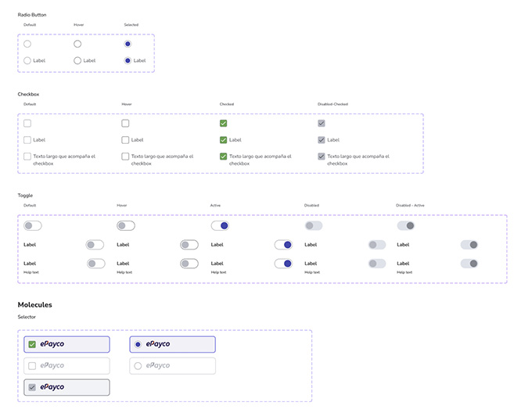532x413 pixels.
Task: Click the selected ePayco radio selector card
Action: (172, 344)
